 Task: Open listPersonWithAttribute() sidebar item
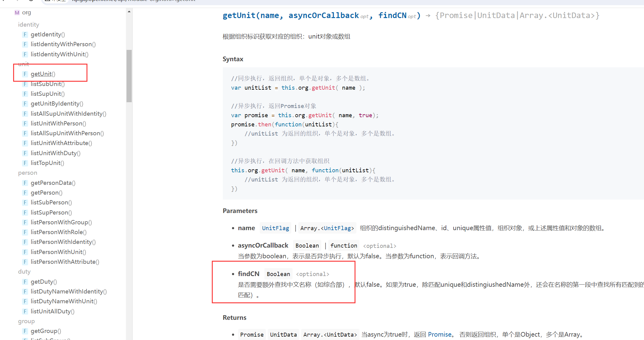(x=65, y=262)
